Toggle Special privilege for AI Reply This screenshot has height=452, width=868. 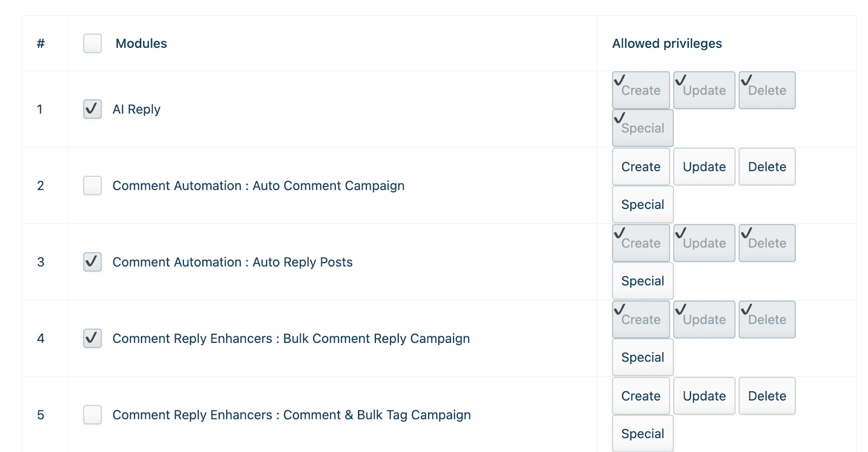point(642,128)
